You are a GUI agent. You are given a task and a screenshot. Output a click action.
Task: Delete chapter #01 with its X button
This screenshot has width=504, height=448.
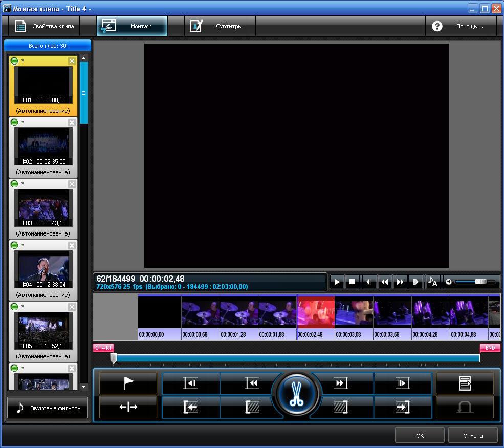tap(72, 61)
